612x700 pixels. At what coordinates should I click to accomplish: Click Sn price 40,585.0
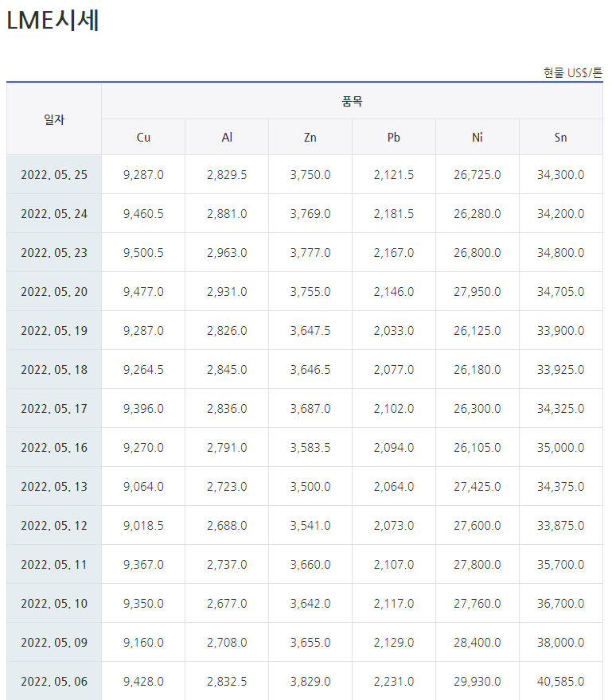[x=561, y=681]
